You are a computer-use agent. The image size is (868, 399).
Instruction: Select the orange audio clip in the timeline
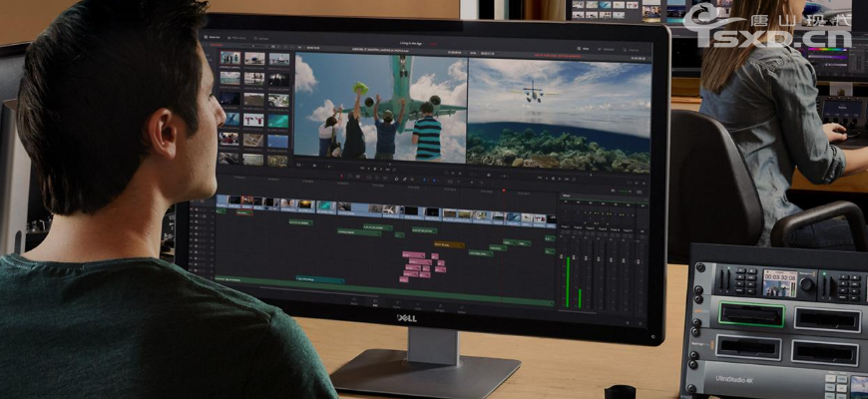click(x=448, y=243)
